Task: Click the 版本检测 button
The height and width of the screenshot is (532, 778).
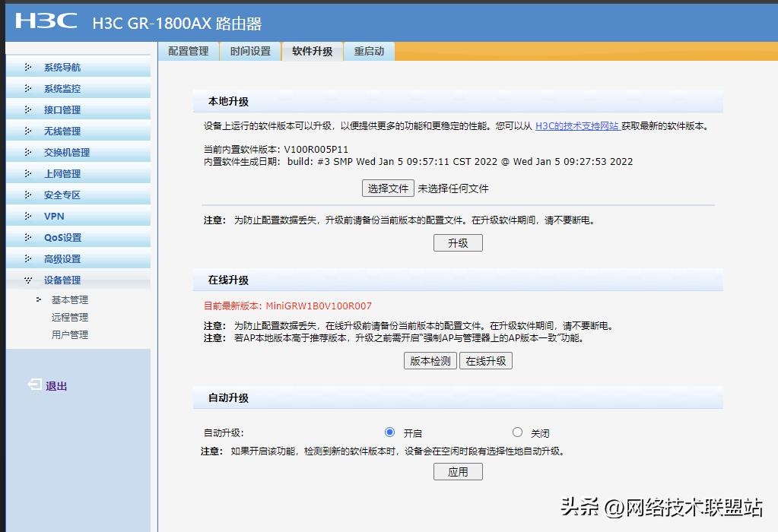Action: pos(430,361)
